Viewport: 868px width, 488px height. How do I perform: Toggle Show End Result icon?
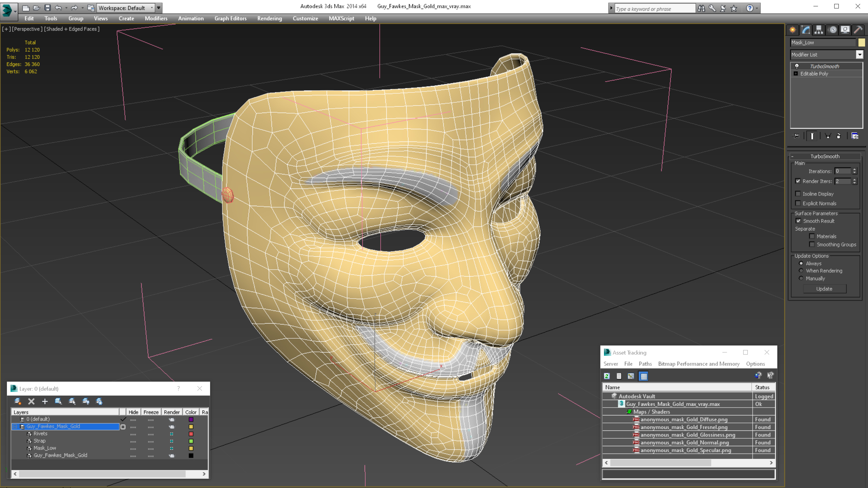point(812,136)
